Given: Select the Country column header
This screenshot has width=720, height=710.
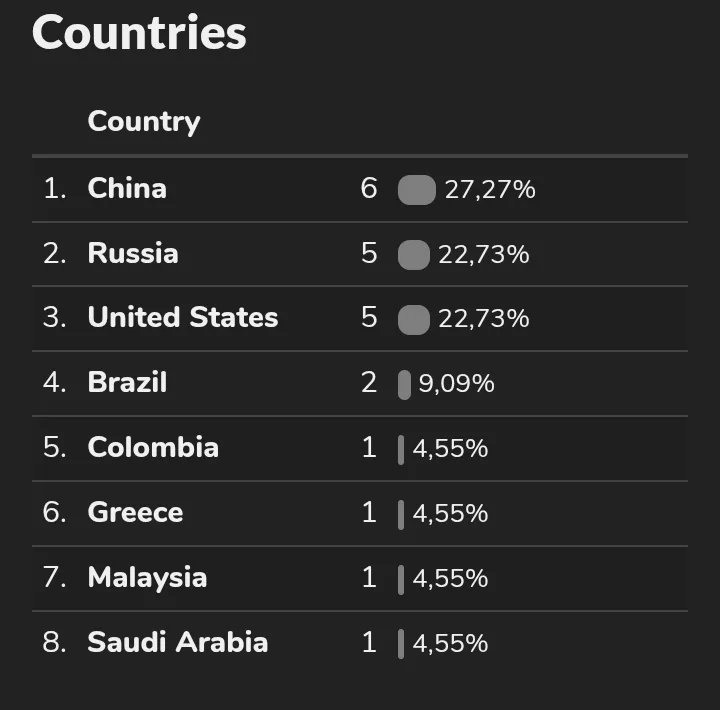Looking at the screenshot, I should [x=144, y=121].
